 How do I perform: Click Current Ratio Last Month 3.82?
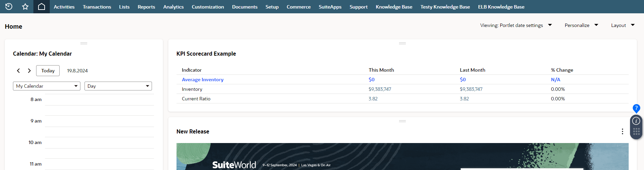[464, 99]
